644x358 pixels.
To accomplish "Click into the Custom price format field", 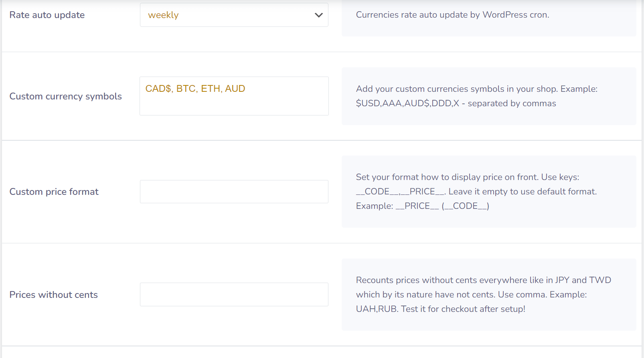I will pyautogui.click(x=234, y=192).
